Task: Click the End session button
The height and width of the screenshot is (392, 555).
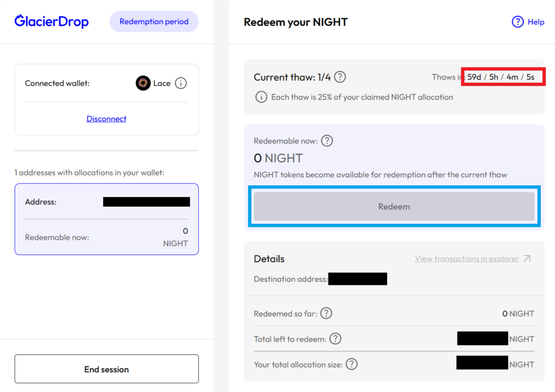Action: tap(106, 369)
